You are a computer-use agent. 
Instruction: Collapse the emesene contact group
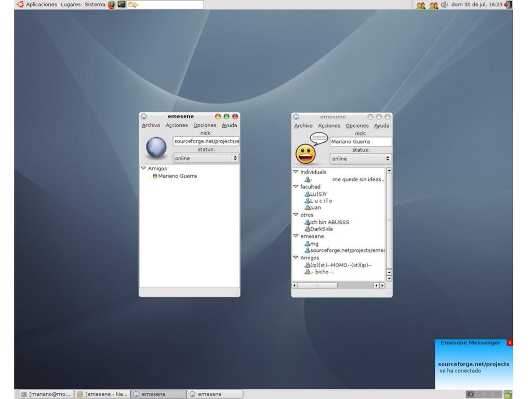pos(296,236)
